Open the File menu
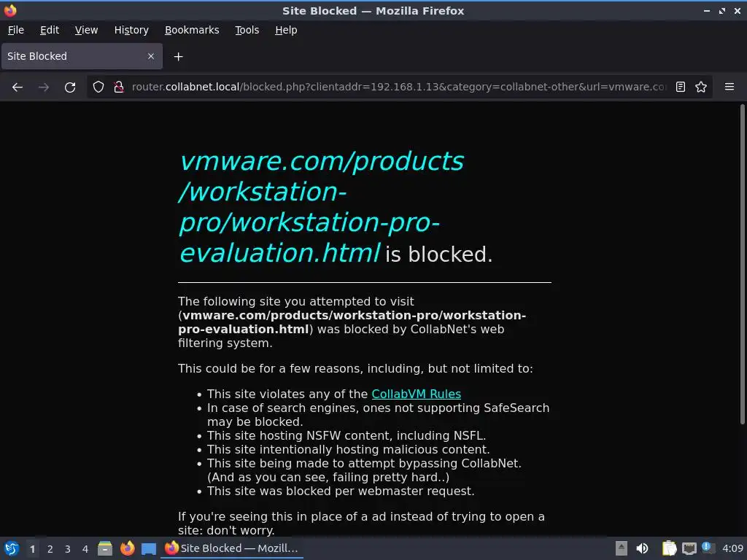 point(16,30)
